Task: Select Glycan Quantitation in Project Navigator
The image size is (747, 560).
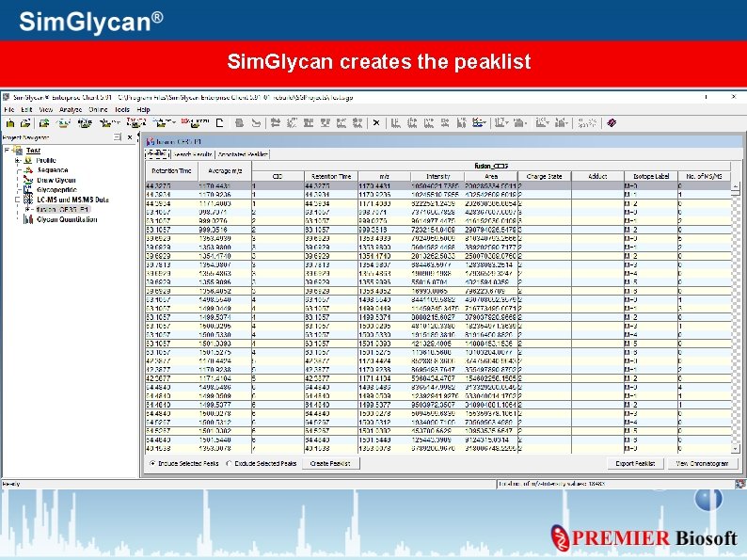Action: (x=67, y=219)
